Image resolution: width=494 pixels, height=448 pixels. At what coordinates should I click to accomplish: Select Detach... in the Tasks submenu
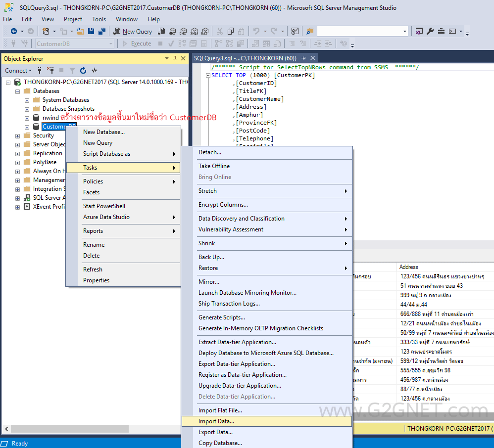point(266,152)
